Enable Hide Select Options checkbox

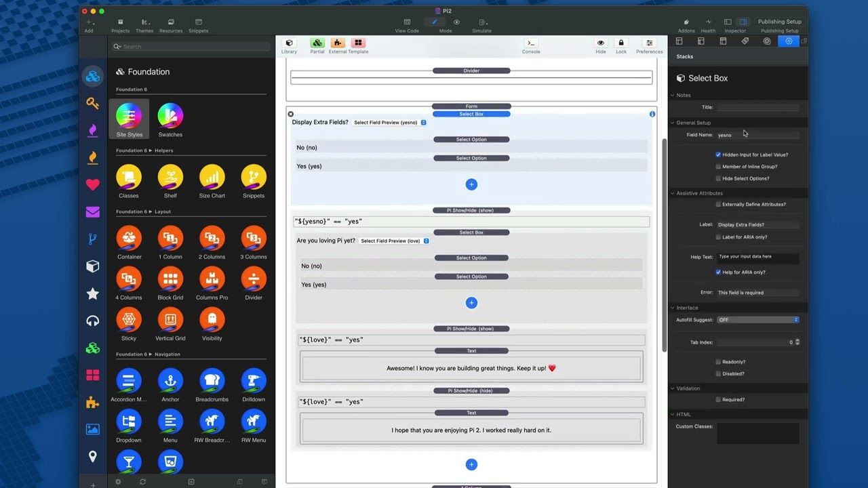coord(718,178)
